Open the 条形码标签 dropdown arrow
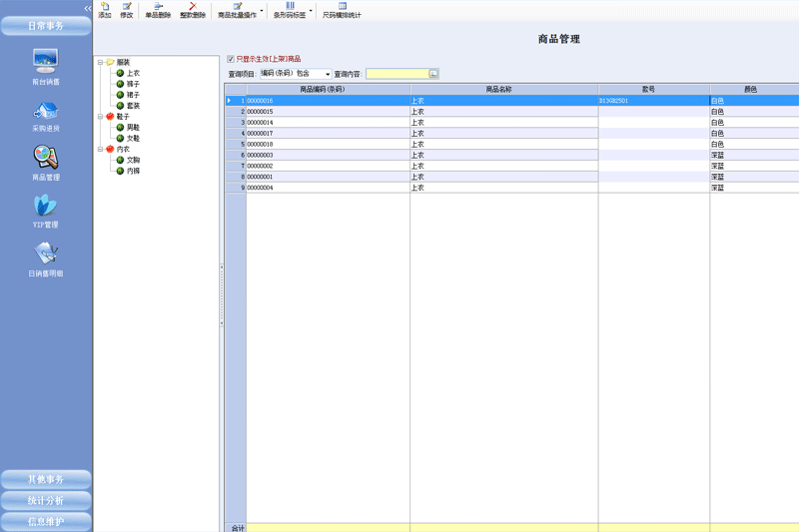Image resolution: width=799 pixels, height=532 pixels. coord(311,12)
